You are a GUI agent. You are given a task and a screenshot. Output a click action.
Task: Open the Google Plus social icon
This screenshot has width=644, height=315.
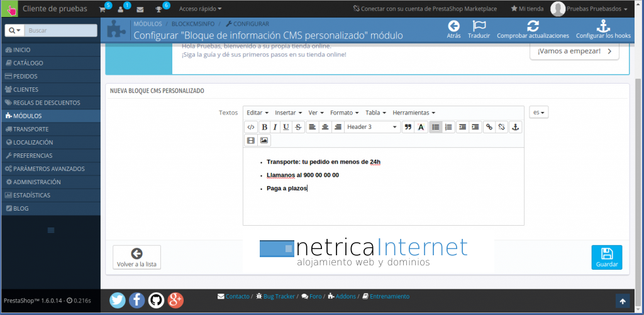[175, 300]
